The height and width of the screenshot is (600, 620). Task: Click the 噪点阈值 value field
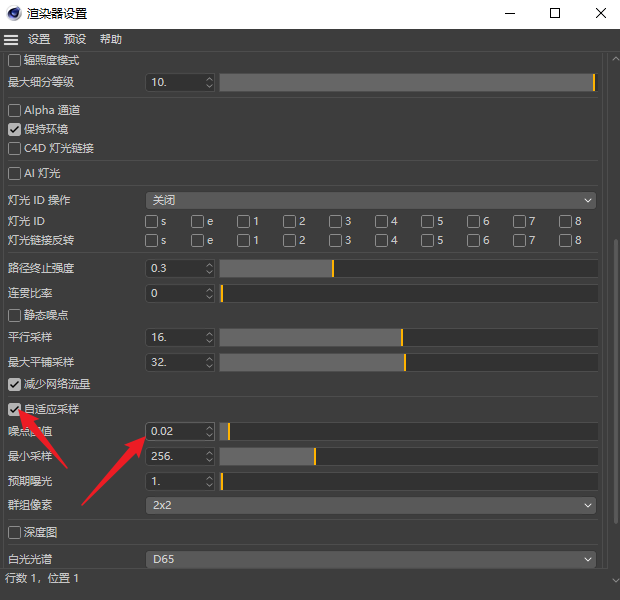point(174,431)
